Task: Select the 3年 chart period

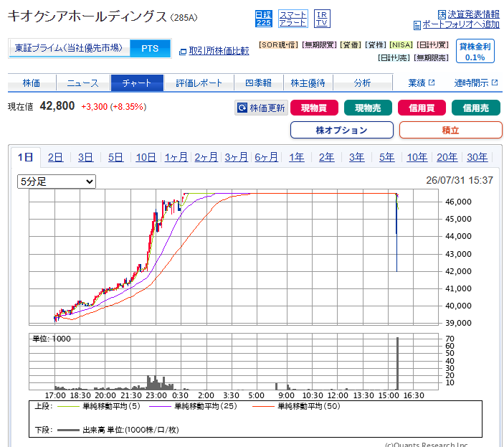Action: coord(357,157)
